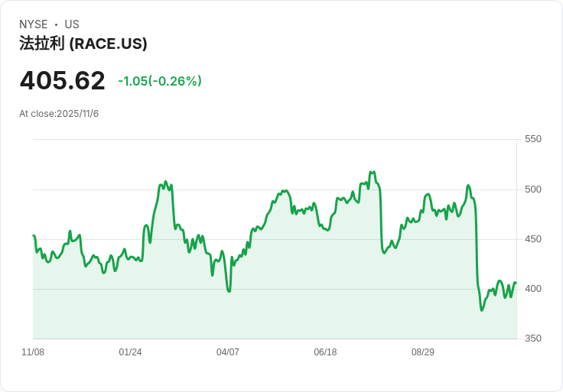The height and width of the screenshot is (392, 563).
Task: Click the 04/07 date axis label
Action: pos(228,352)
